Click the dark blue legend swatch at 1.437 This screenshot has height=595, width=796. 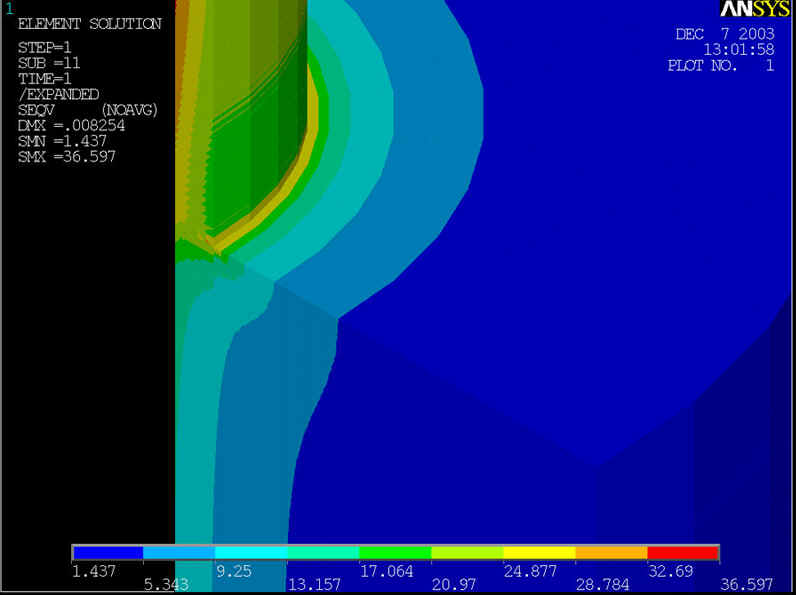[x=108, y=552]
